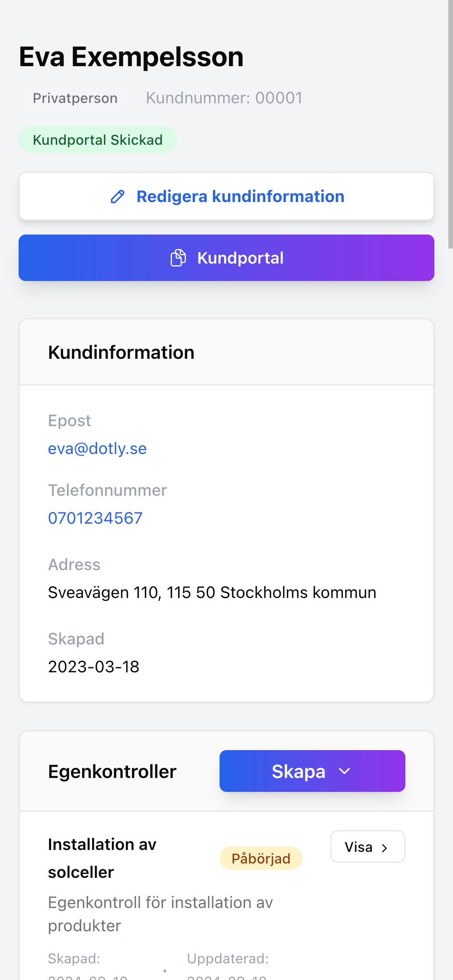The image size is (453, 980).
Task: Click the pencil icon beside Redigera kundinformation
Action: point(118,197)
